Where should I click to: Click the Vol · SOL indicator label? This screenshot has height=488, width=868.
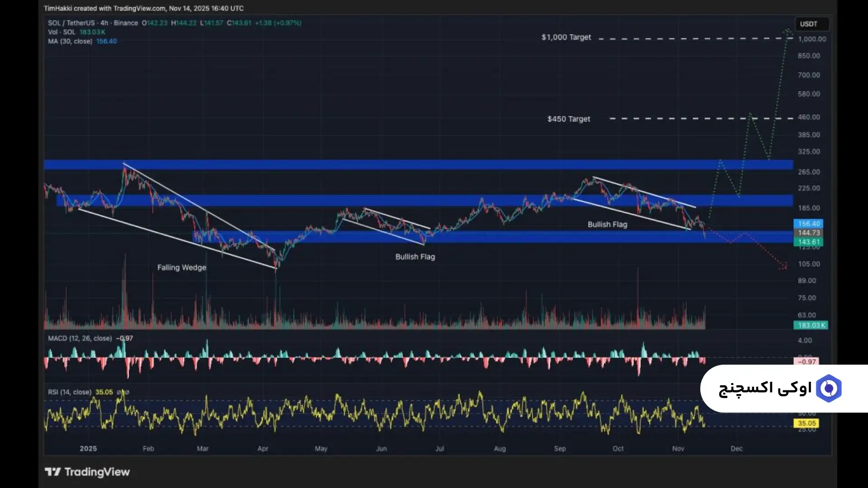pyautogui.click(x=62, y=32)
